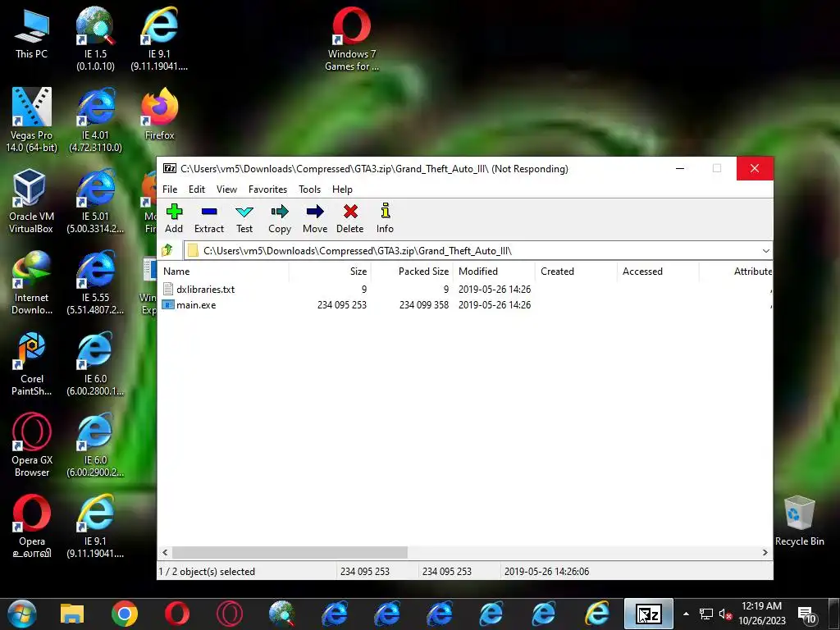Select the IE 1.5 desktop shortcut
The height and width of the screenshot is (630, 840).
point(95,39)
